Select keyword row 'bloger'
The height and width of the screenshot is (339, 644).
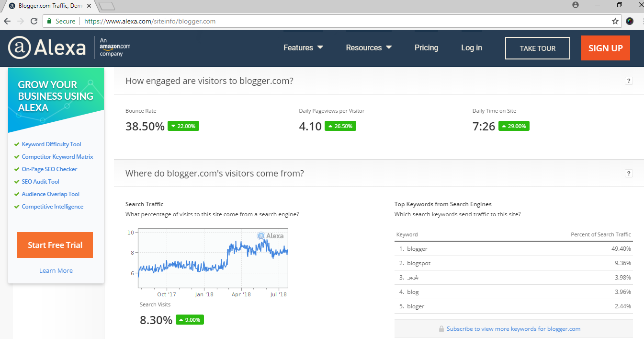514,306
